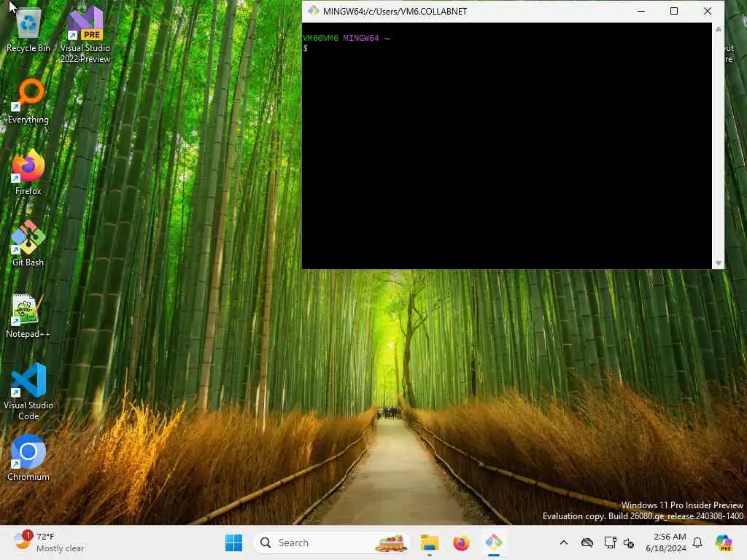This screenshot has height=560, width=747.
Task: Click the cloud sync tray icon
Action: pyautogui.click(x=587, y=542)
